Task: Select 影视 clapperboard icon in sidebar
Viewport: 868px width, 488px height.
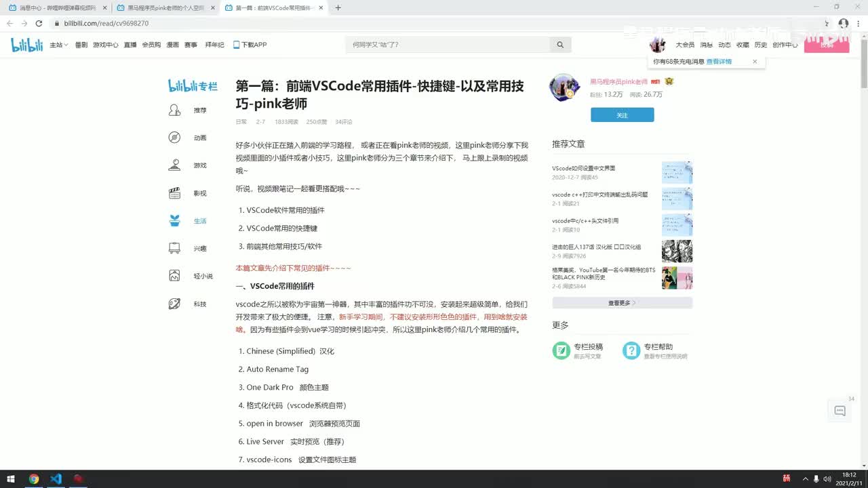Action: [x=174, y=193]
